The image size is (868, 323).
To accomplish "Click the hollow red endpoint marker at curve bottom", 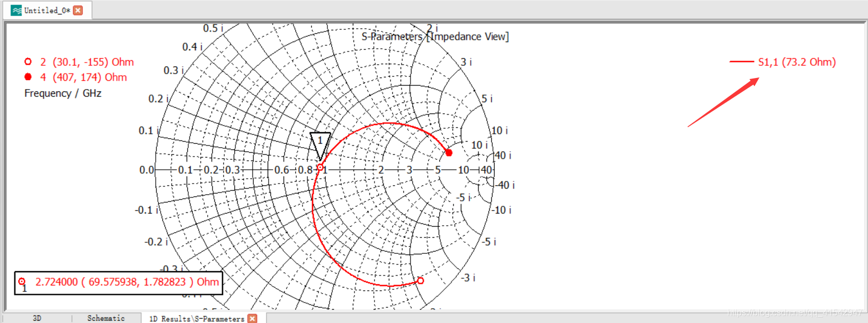I will pyautogui.click(x=420, y=281).
